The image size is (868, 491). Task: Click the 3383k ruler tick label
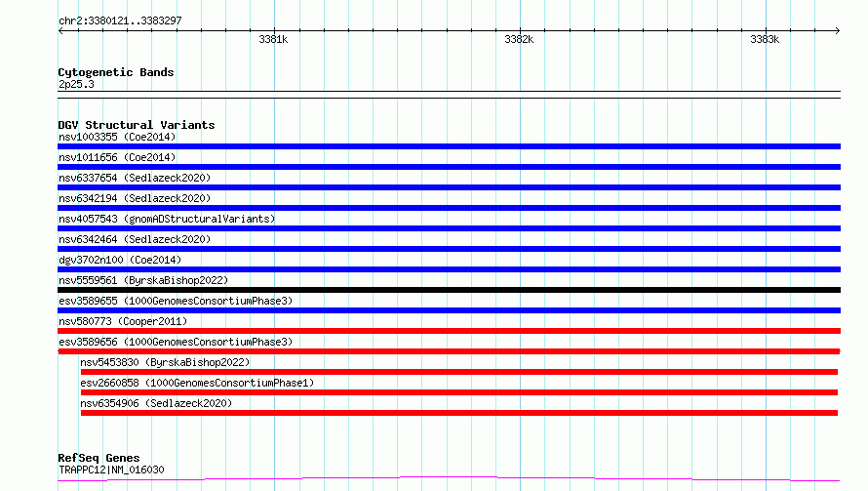click(765, 39)
